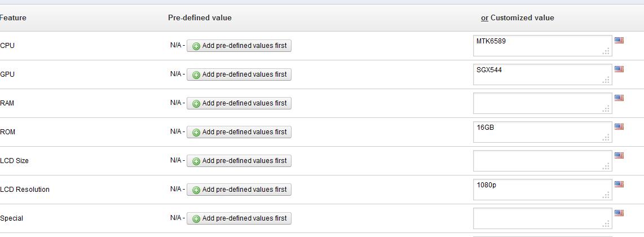This screenshot has width=644, height=237.
Task: Focus the CPU customized value field containing MTK6589
Action: [542, 46]
